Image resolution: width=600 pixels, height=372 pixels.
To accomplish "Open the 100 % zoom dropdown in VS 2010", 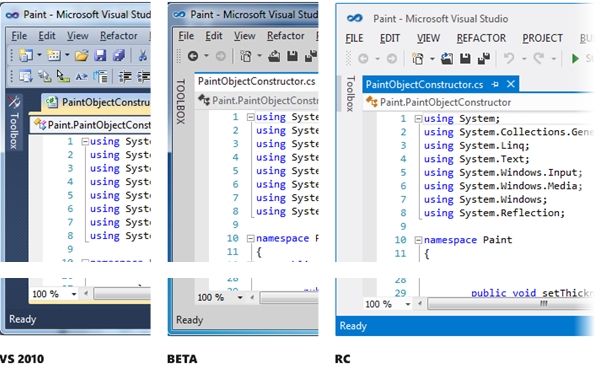I will pos(74,294).
